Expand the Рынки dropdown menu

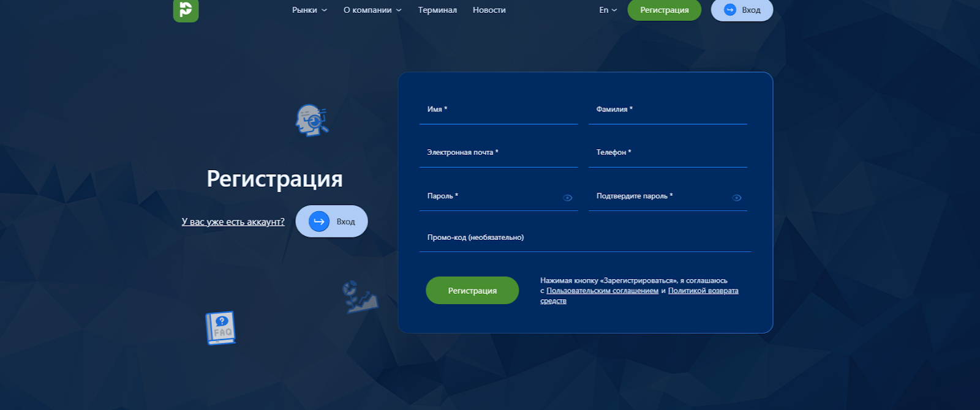click(309, 10)
